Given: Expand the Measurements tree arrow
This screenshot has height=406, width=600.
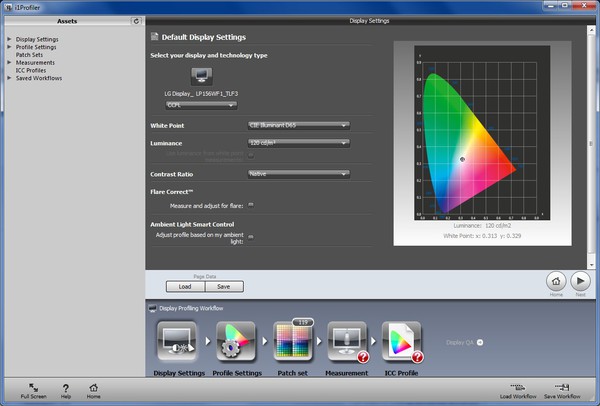Looking at the screenshot, I should pyautogui.click(x=9, y=62).
